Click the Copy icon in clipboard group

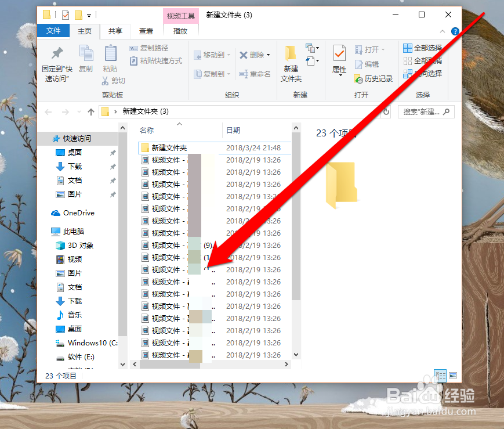tap(86, 53)
